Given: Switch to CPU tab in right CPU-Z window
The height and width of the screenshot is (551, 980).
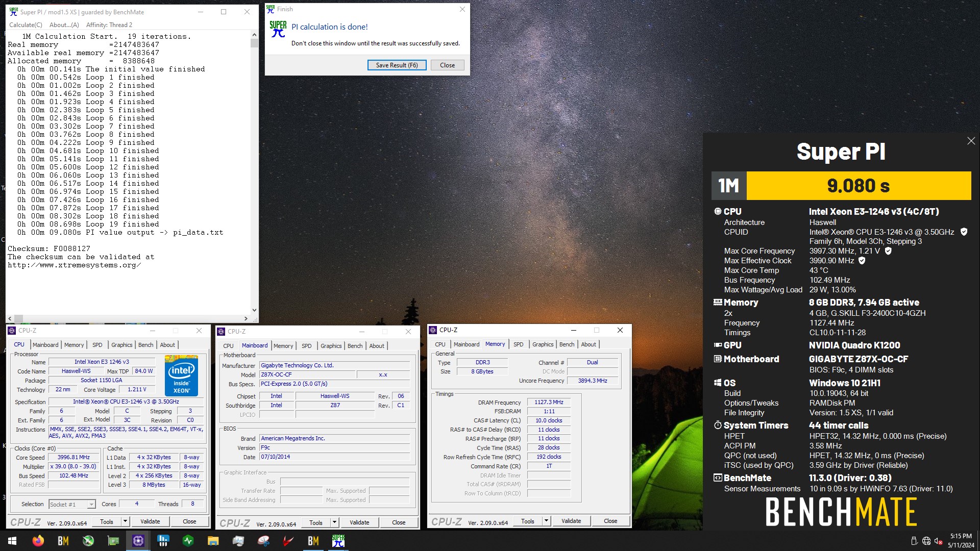Looking at the screenshot, I should coord(440,344).
